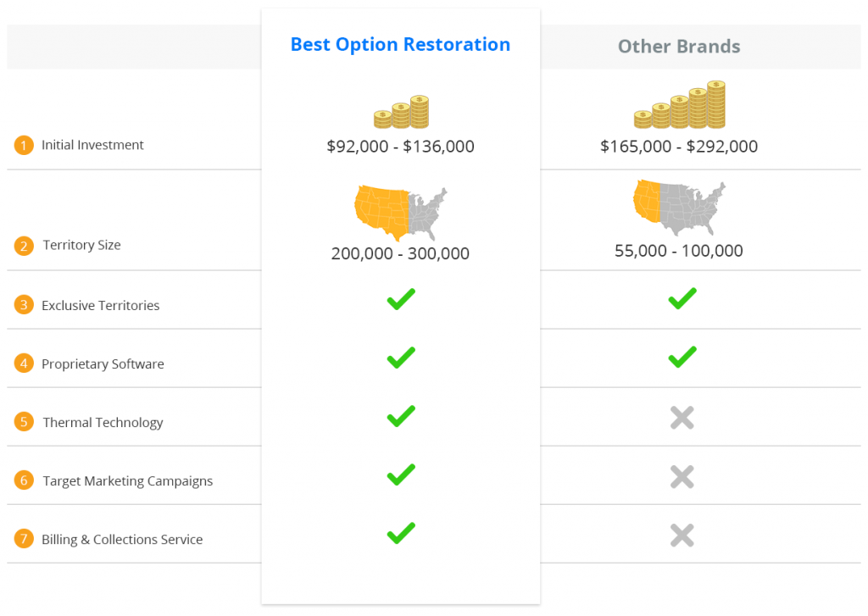Click the $165,000 - $292,000 price text
Viewport: 868px width, 616px height.
(x=679, y=146)
